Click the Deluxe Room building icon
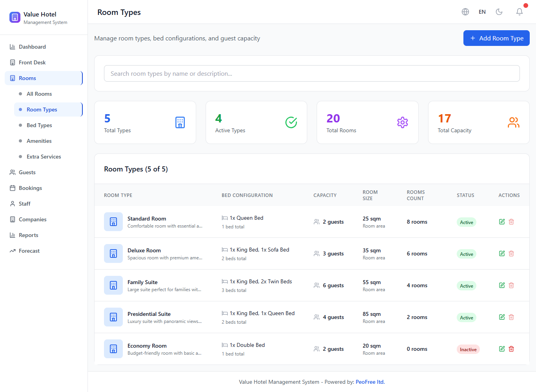 click(113, 253)
